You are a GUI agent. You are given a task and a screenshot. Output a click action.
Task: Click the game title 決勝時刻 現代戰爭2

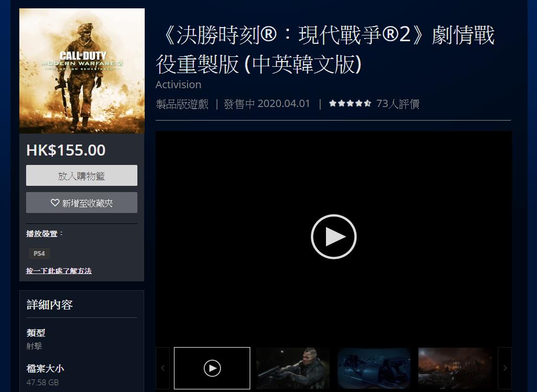pos(325,49)
